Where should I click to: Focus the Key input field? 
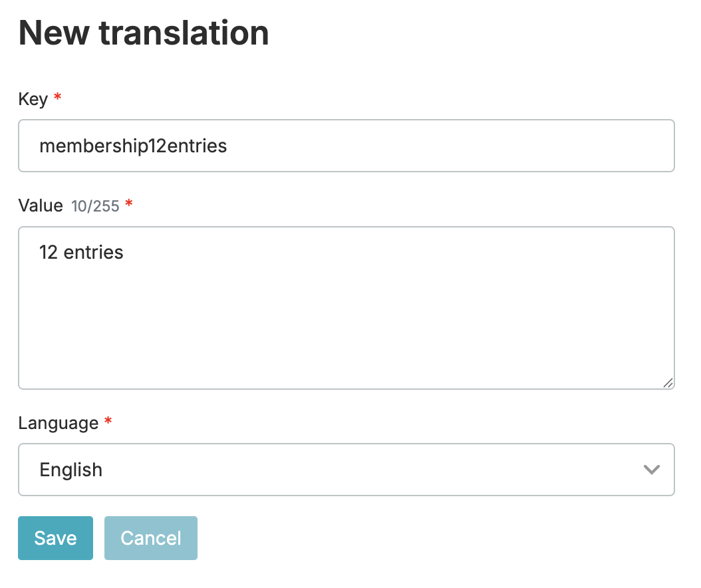346,146
